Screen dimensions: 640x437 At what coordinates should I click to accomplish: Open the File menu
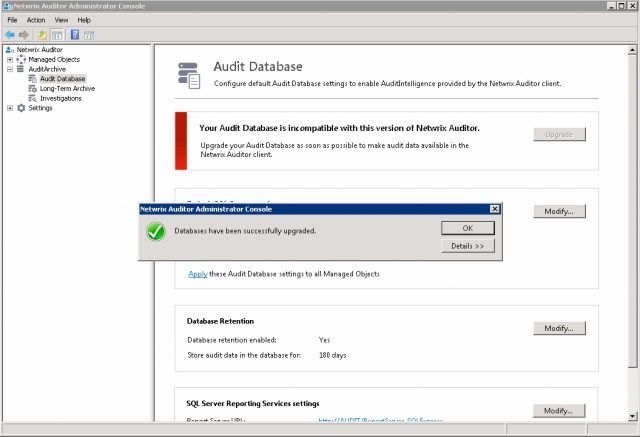click(12, 20)
